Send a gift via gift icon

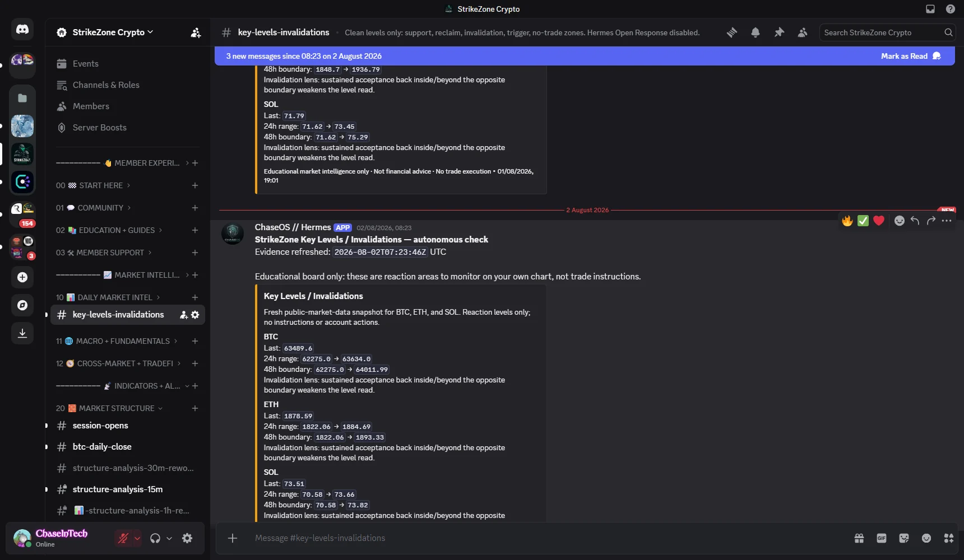click(859, 538)
